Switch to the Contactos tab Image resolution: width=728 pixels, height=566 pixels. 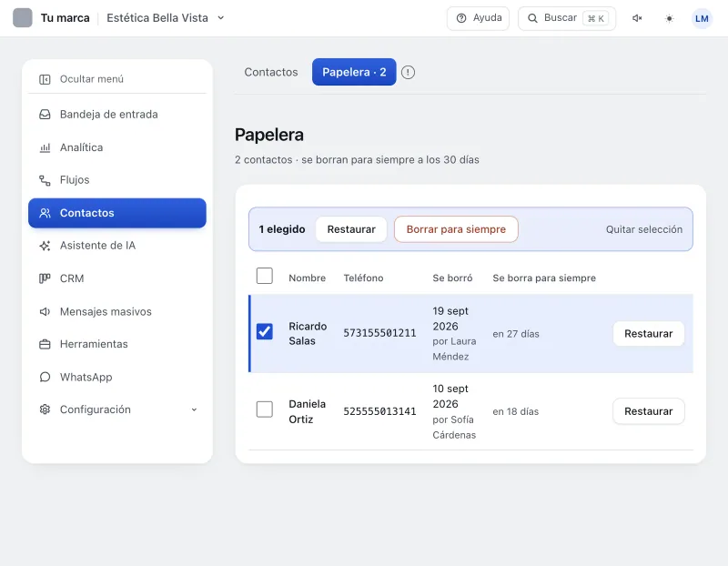271,72
